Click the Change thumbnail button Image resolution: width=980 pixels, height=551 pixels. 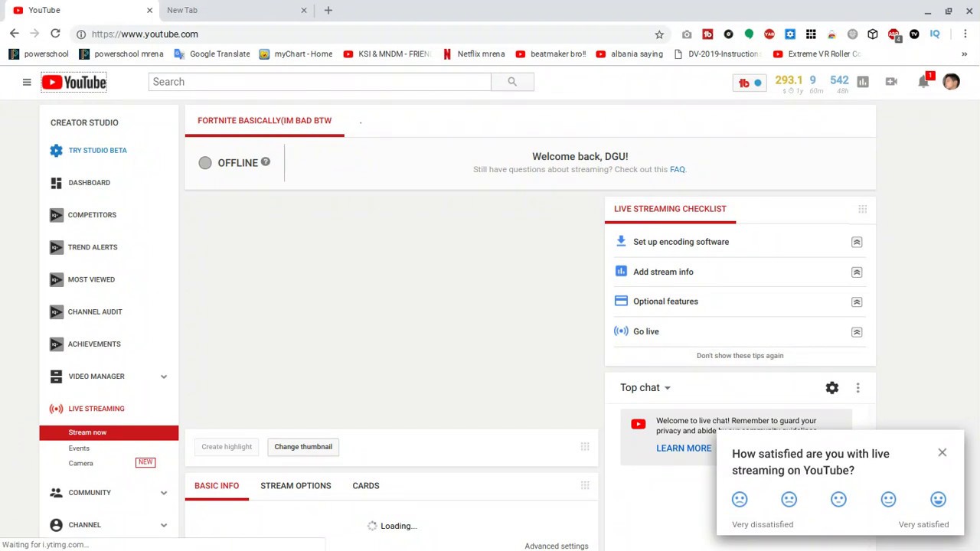[x=303, y=447]
